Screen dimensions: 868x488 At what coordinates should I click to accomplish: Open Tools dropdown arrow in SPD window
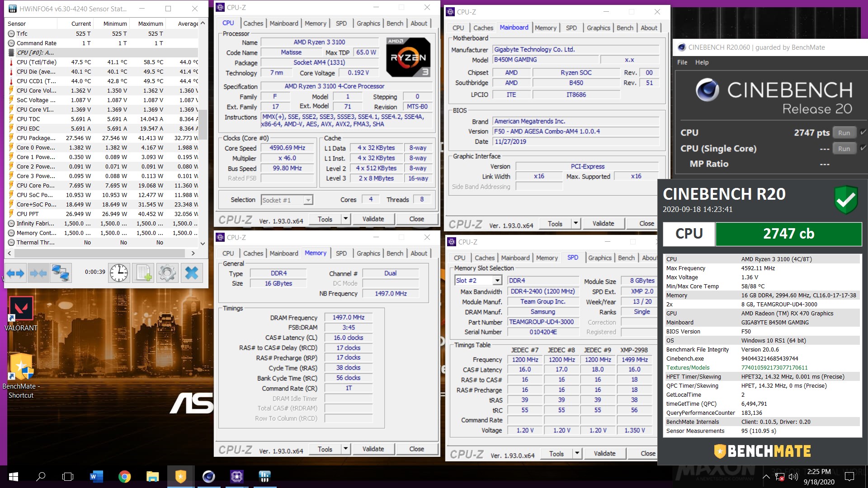point(577,453)
